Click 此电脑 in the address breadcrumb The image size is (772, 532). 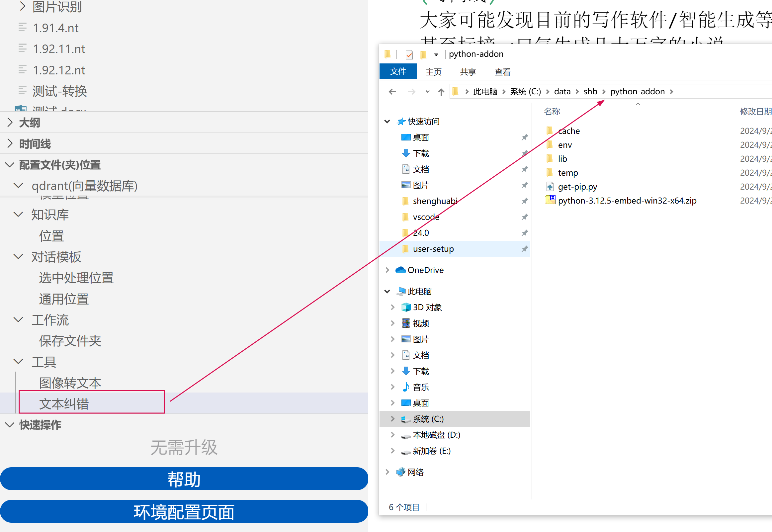tap(485, 92)
